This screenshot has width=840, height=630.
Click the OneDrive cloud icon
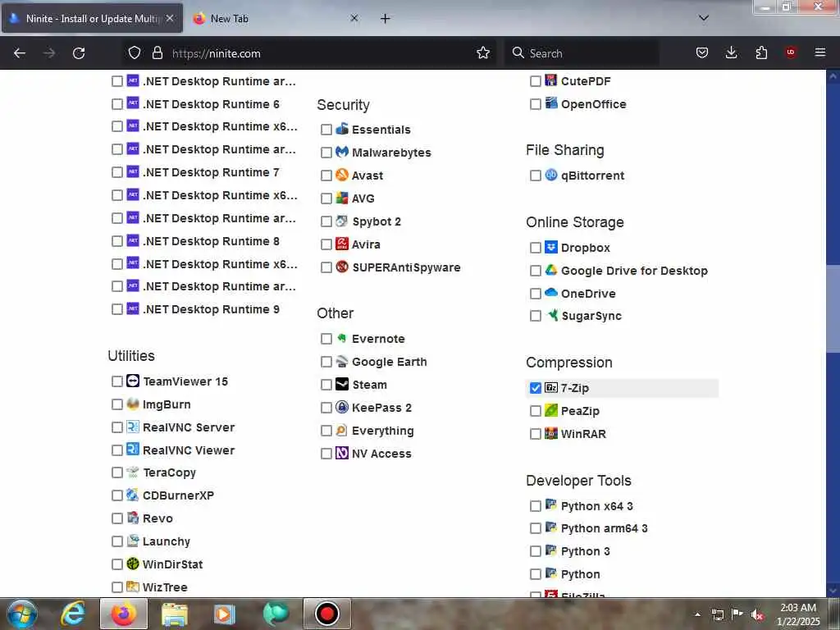tap(551, 293)
